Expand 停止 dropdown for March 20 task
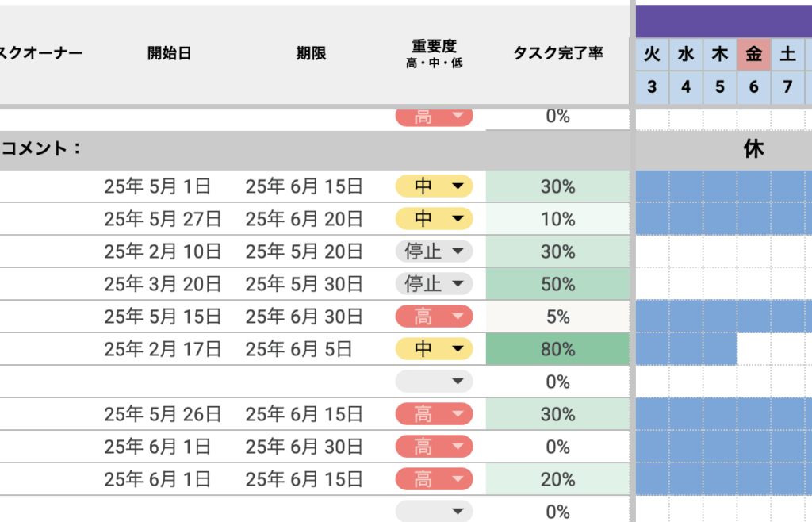The height and width of the screenshot is (522, 812). point(457,284)
